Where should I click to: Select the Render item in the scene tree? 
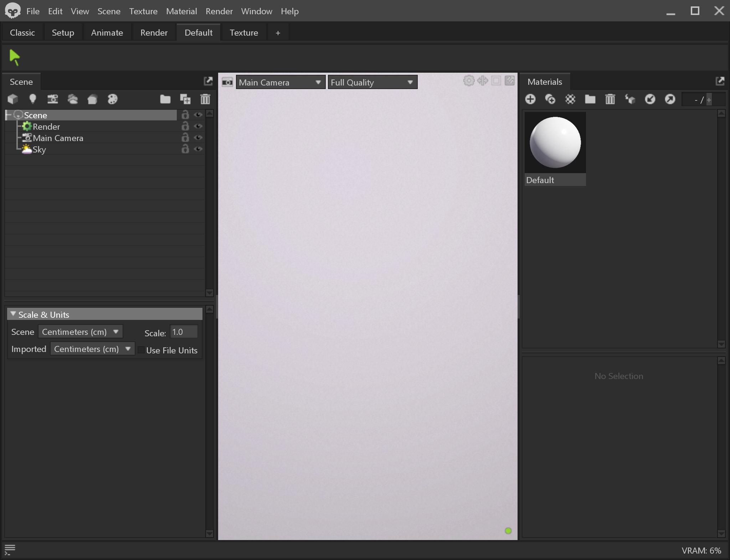(46, 127)
